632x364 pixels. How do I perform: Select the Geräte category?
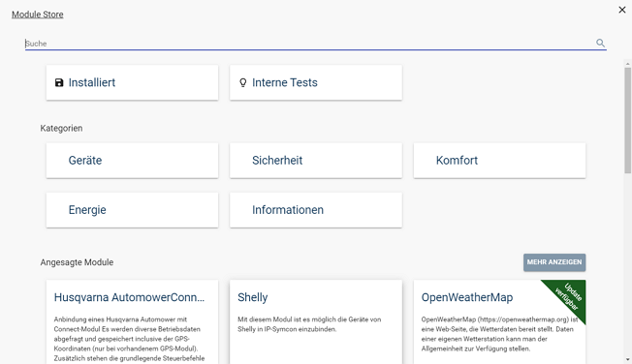coord(132,161)
